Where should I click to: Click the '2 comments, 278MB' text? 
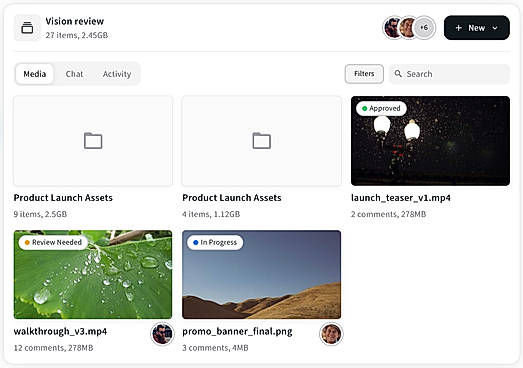[388, 214]
